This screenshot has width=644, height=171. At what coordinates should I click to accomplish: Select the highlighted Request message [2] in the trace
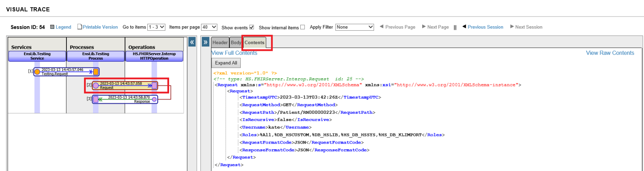click(125, 85)
